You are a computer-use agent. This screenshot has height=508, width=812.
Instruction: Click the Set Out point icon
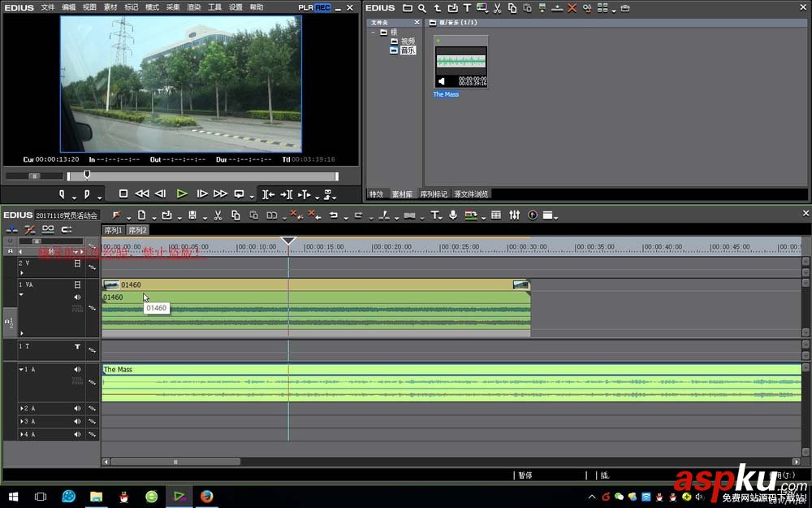pyautogui.click(x=87, y=195)
